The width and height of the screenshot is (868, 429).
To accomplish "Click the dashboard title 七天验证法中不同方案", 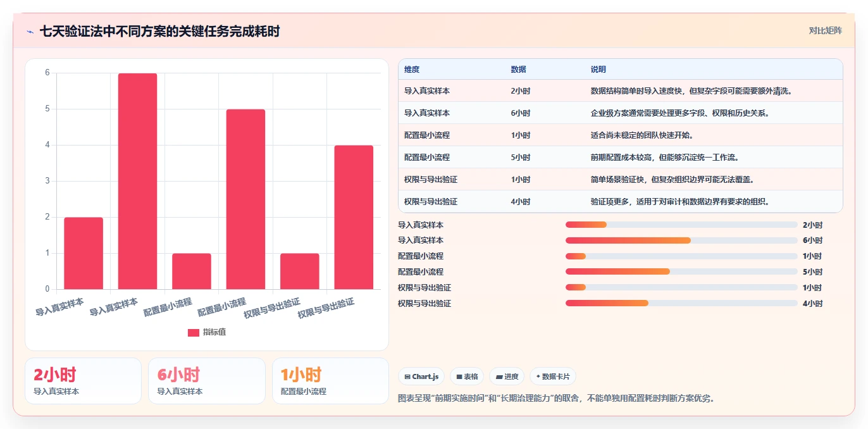I will (159, 31).
